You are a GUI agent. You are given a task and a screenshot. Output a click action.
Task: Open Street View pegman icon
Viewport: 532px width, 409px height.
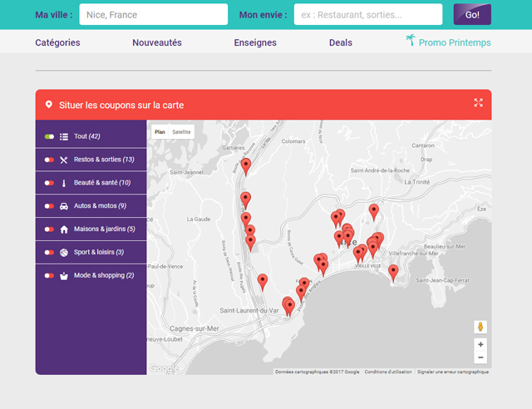pyautogui.click(x=480, y=327)
